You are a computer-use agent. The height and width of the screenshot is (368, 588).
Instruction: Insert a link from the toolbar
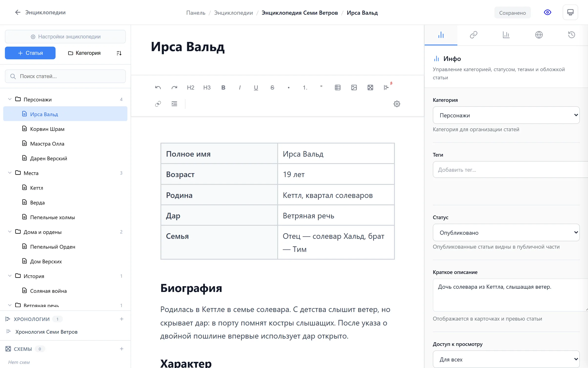pos(158,104)
